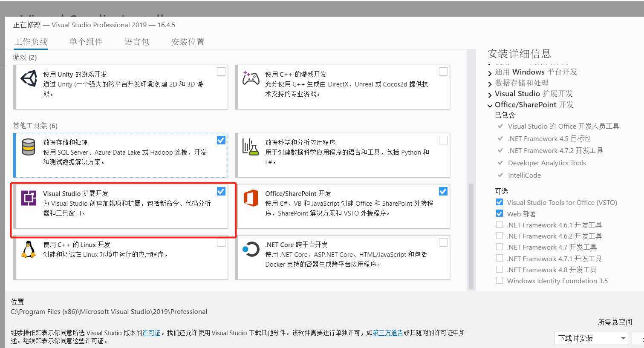Check the 使用 C++ 的 Linux 开发 workload
The width and height of the screenshot is (644, 348).
pos(221,242)
